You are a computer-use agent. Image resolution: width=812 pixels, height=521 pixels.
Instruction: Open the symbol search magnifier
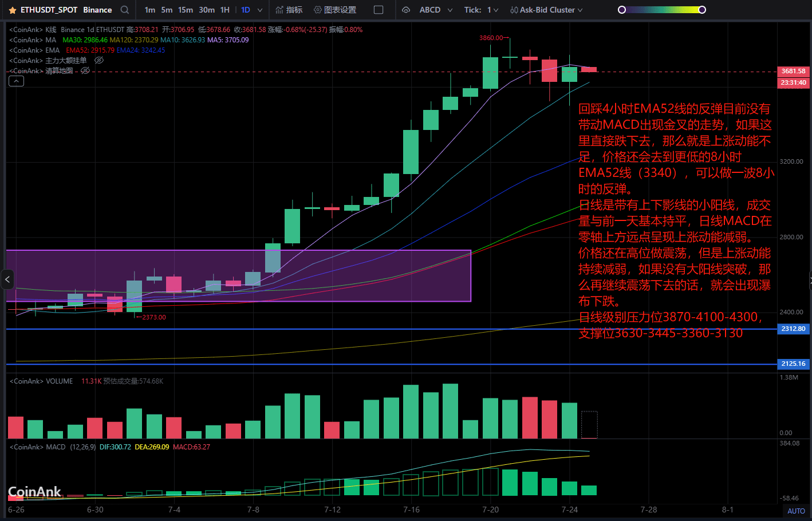125,10
